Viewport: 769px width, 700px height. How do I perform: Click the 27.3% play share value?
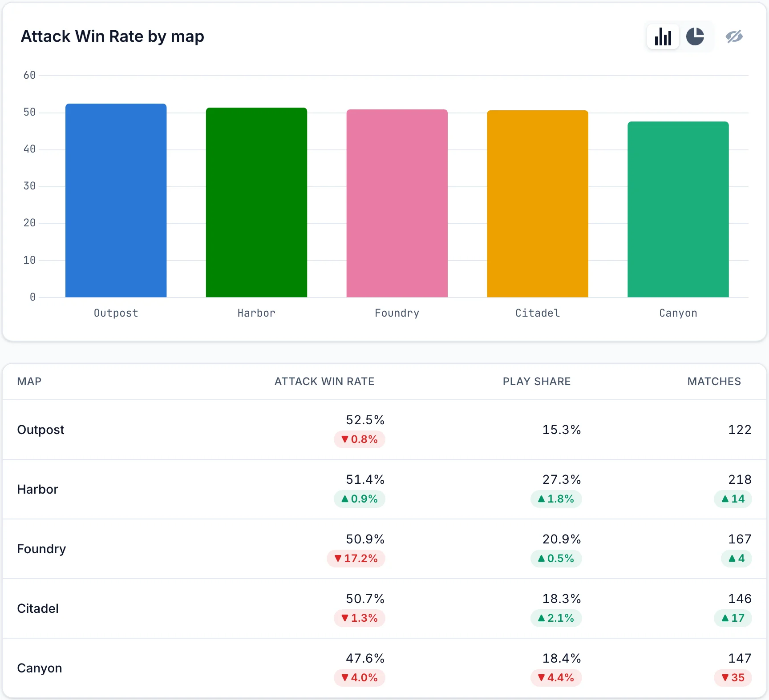[562, 479]
